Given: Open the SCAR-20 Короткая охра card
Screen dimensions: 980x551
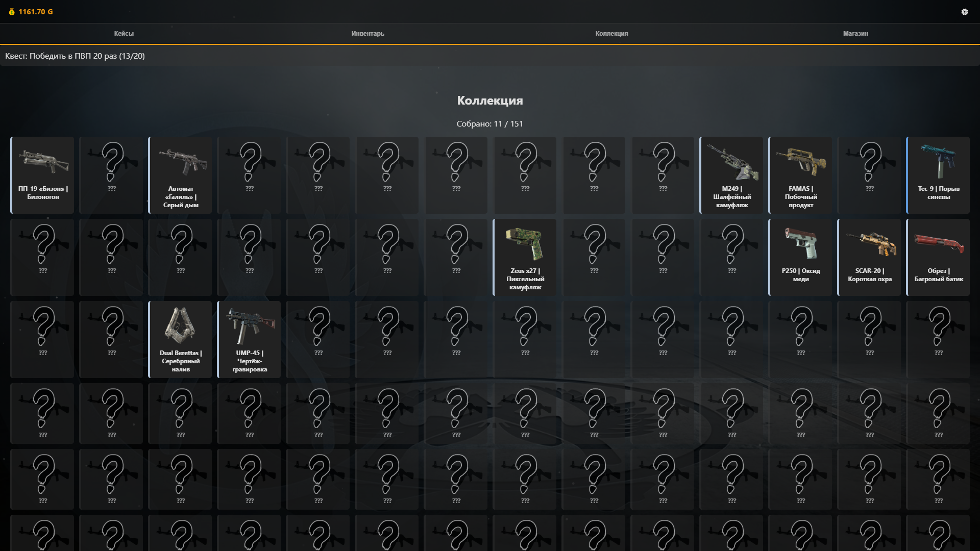Looking at the screenshot, I should tap(869, 257).
